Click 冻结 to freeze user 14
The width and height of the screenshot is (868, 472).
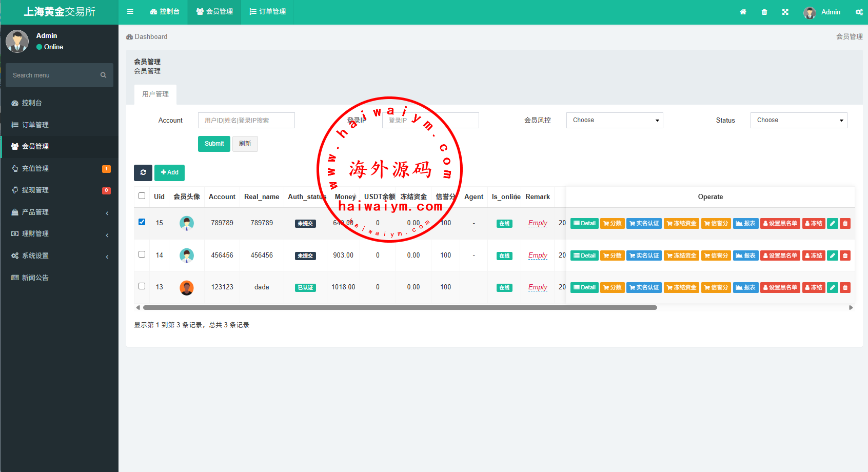tap(814, 255)
